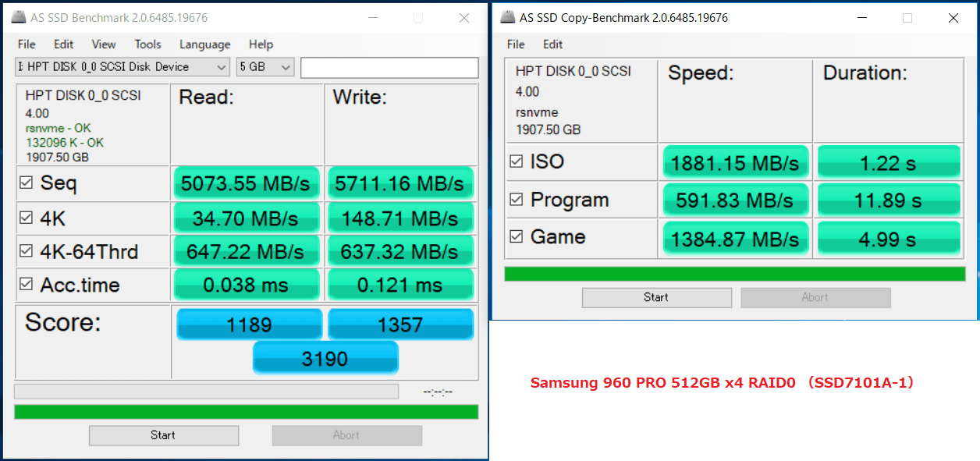Click Abort button in Copy-Benchmark window
Viewport: 980px width, 461px height.
815,297
